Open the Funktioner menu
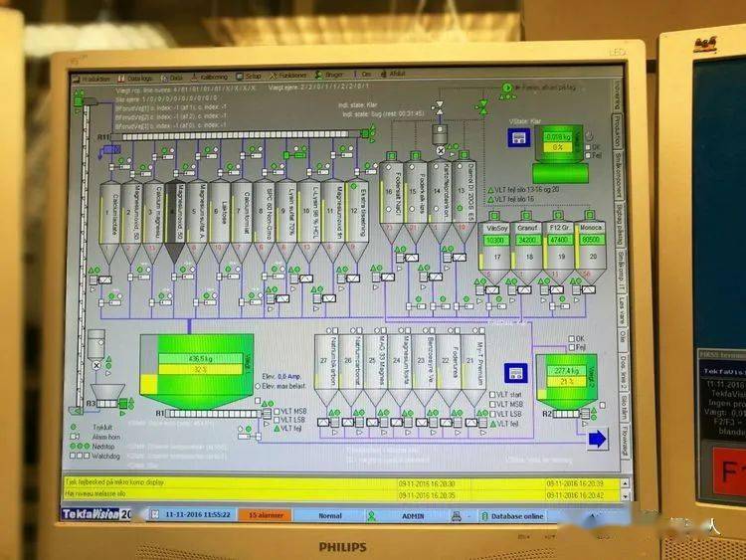This screenshot has width=746, height=560. click(289, 76)
